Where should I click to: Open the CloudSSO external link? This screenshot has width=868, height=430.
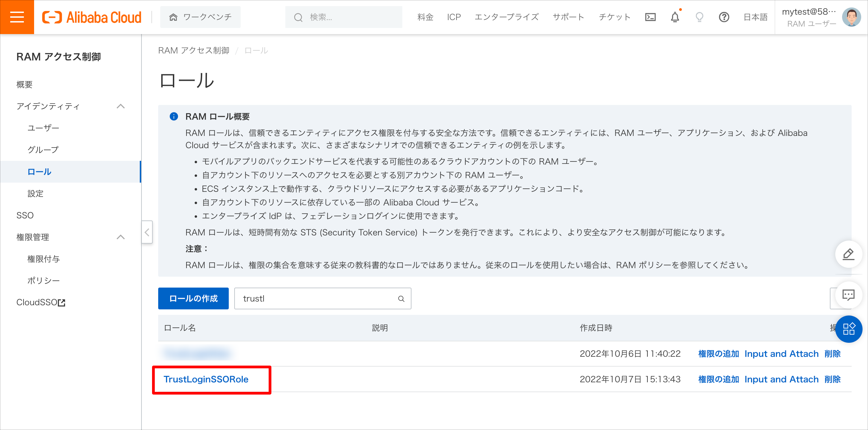pyautogui.click(x=41, y=303)
